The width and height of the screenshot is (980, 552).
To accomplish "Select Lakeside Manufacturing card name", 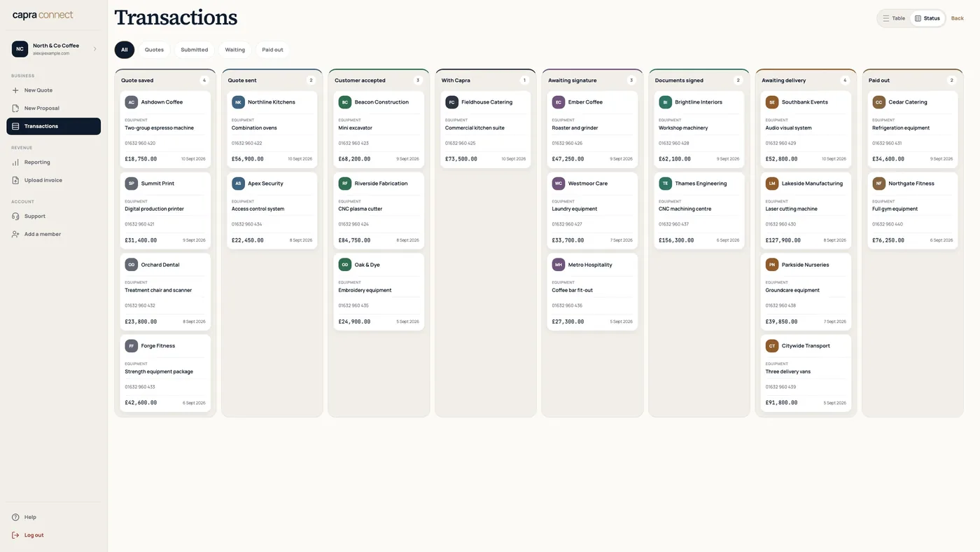I will pos(812,184).
